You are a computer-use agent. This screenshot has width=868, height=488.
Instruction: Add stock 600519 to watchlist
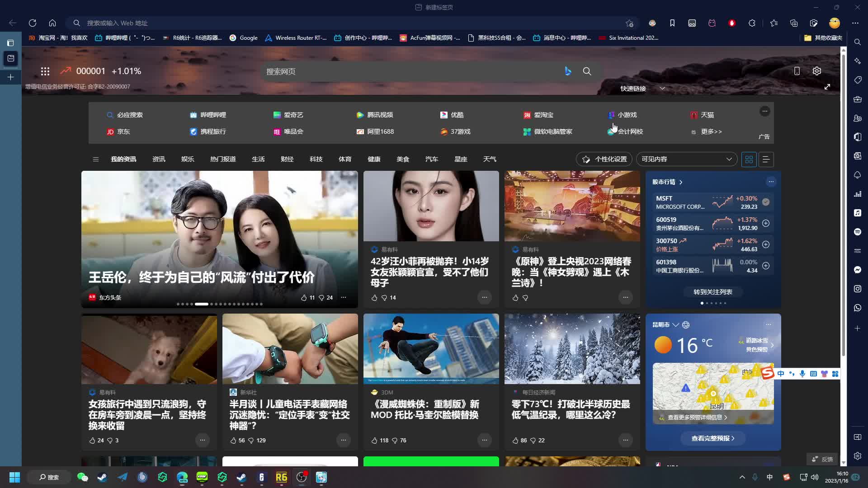click(766, 223)
